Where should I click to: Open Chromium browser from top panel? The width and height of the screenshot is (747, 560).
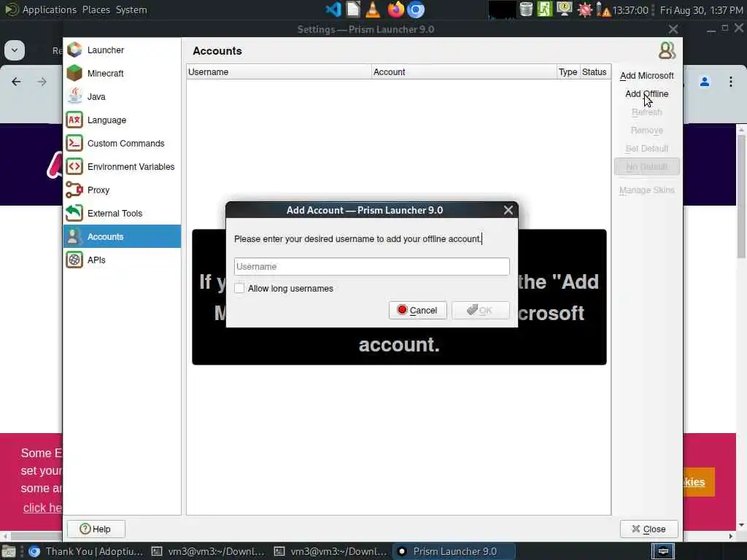point(415,9)
